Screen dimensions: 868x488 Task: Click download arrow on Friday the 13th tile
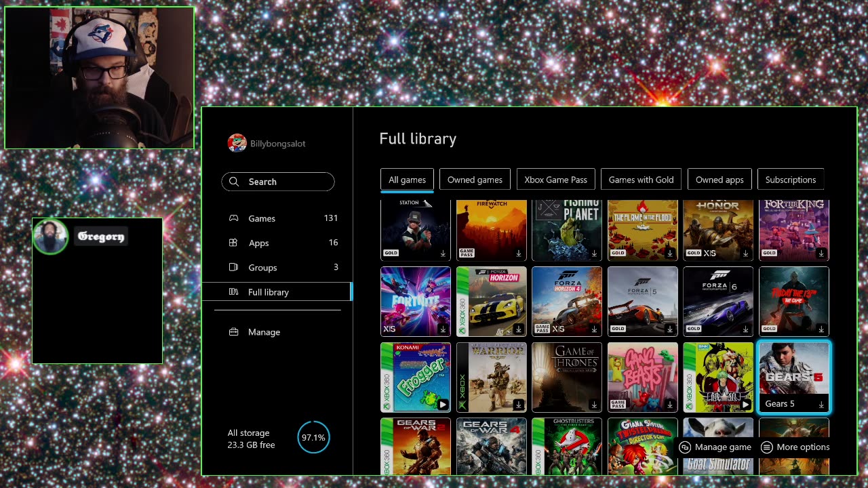point(821,329)
